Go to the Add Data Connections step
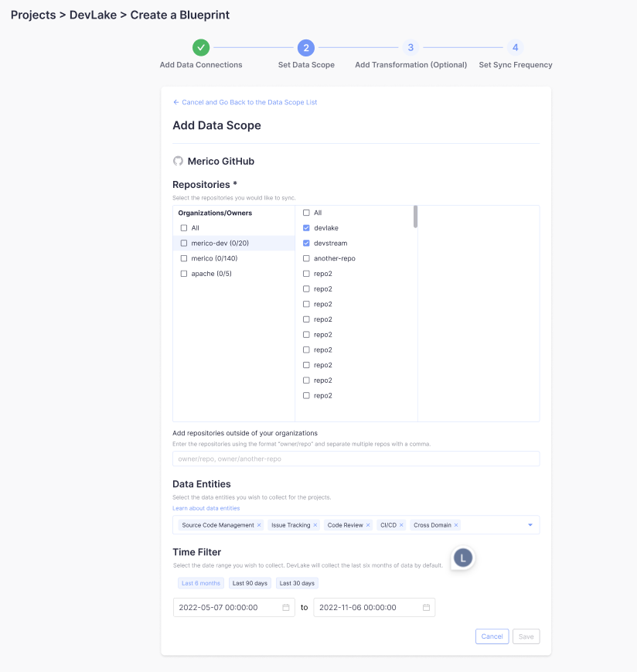 pyautogui.click(x=201, y=65)
